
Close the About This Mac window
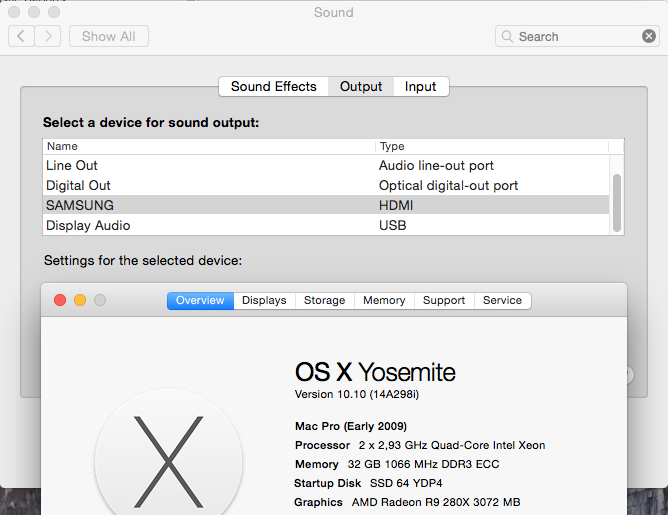(x=60, y=300)
